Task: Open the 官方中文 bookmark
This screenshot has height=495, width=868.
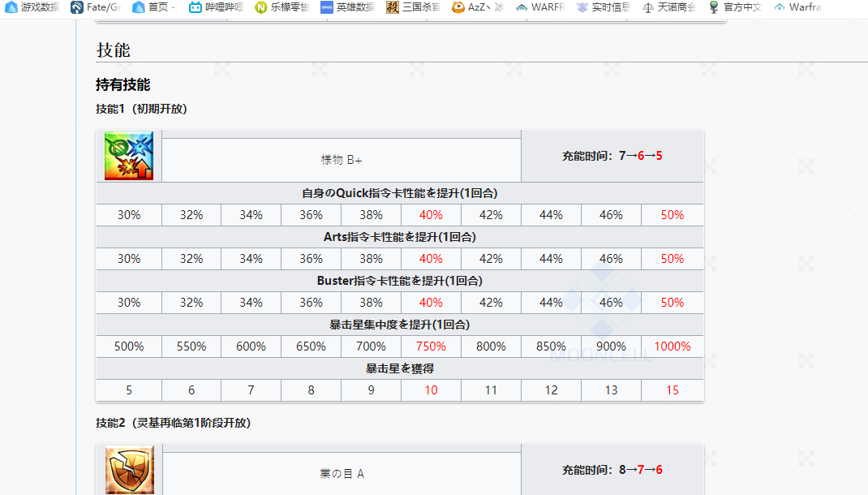Action: tap(735, 7)
